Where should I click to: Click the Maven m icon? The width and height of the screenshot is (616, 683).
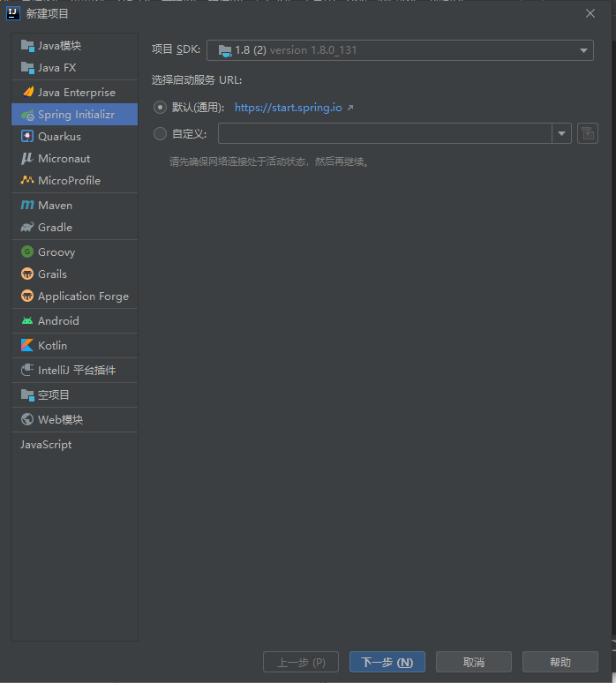point(27,205)
